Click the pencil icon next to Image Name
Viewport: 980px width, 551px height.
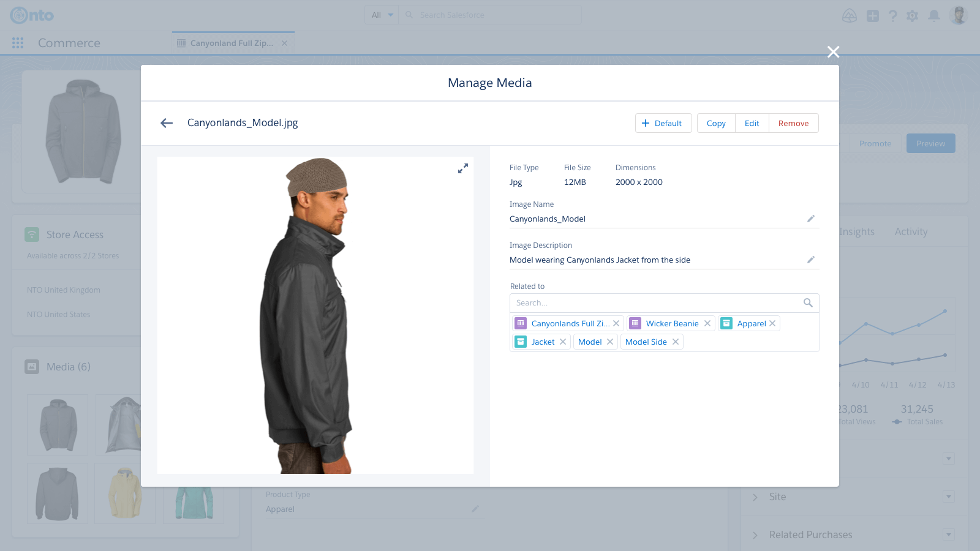(810, 219)
